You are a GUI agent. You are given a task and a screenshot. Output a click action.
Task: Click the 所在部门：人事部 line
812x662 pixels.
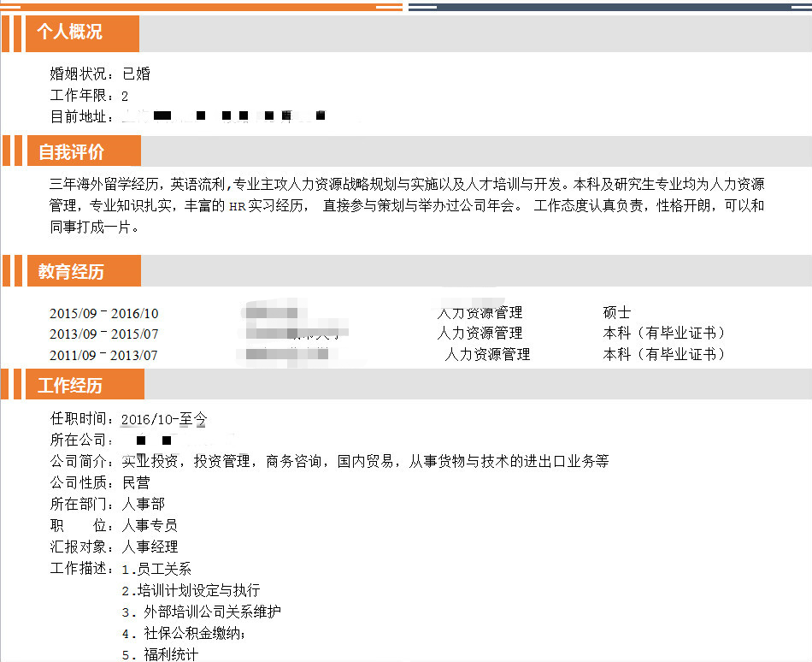click(107, 504)
